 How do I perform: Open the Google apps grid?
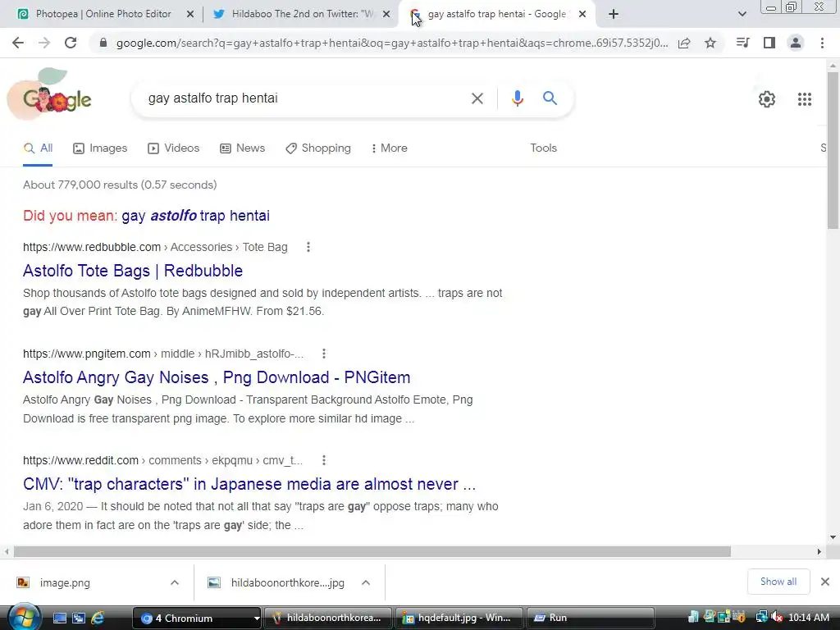(x=804, y=99)
